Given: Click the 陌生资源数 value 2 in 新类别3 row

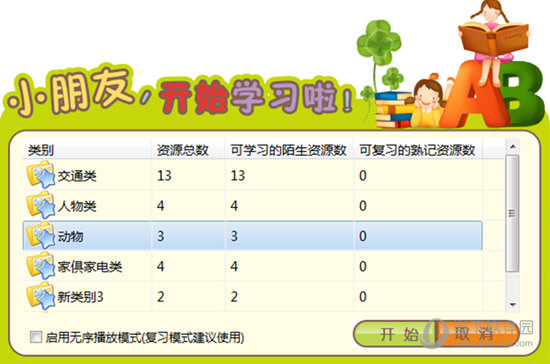Looking at the screenshot, I should pyautogui.click(x=234, y=297).
